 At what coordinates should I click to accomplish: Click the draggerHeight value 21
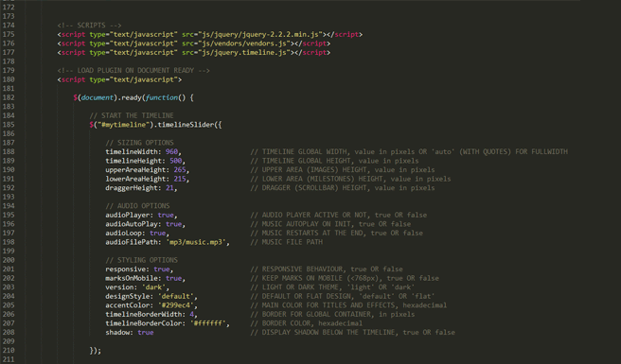pyautogui.click(x=169, y=188)
